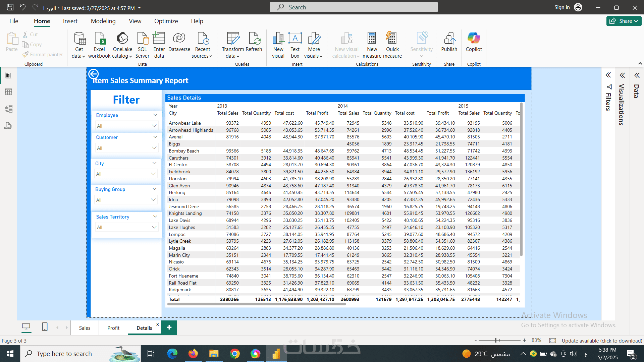The image size is (644, 362).
Task: Click the Share button
Action: tap(624, 21)
